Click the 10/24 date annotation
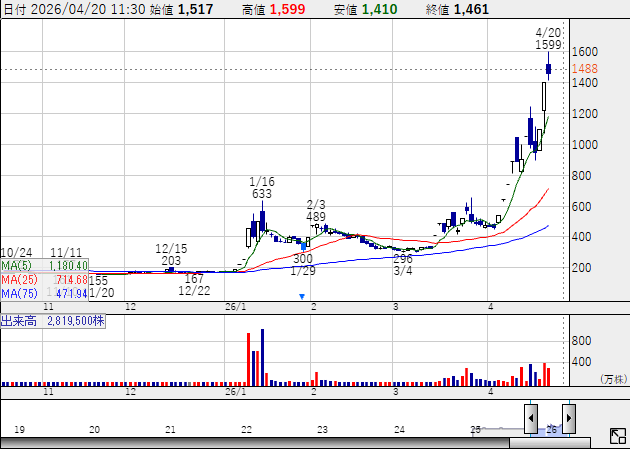This screenshot has height=449, width=630. click(x=16, y=253)
